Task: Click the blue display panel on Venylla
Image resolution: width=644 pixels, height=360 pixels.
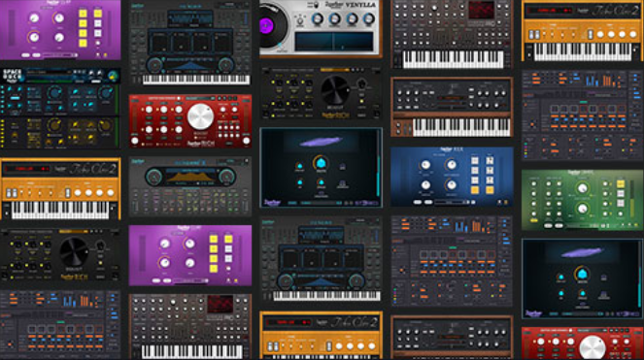Action: pyautogui.click(x=333, y=42)
